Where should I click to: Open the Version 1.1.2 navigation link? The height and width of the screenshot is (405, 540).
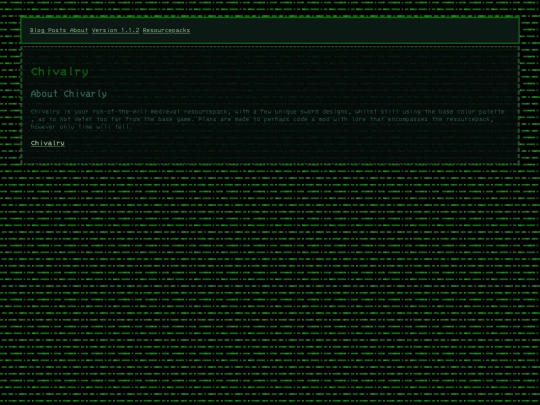(x=115, y=30)
